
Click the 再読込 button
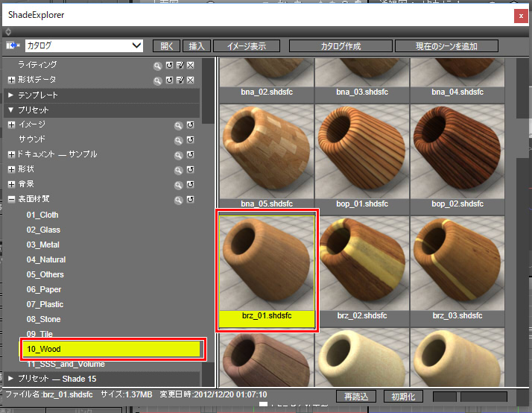tap(356, 397)
